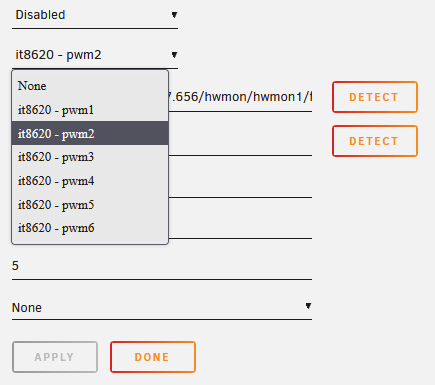Click the DONE button
This screenshot has width=435, height=385.
pyautogui.click(x=153, y=357)
